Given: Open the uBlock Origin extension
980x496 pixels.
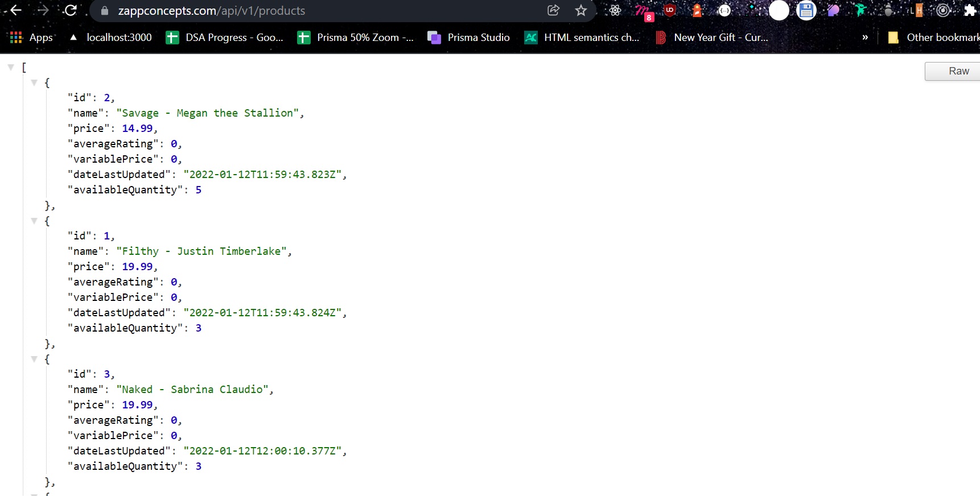Looking at the screenshot, I should (670, 10).
